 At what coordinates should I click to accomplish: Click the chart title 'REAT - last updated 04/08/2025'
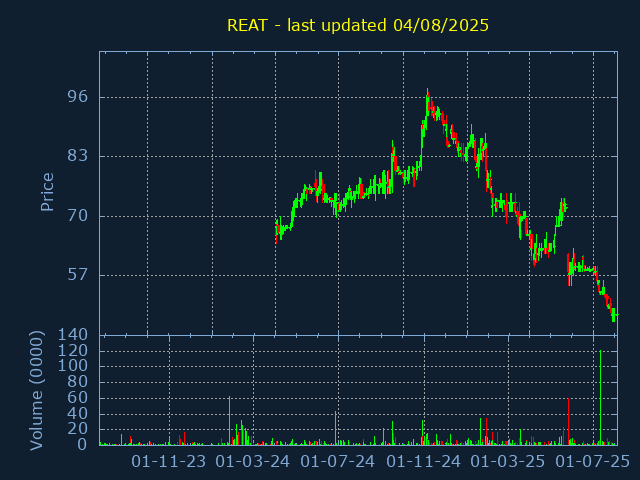point(358,25)
